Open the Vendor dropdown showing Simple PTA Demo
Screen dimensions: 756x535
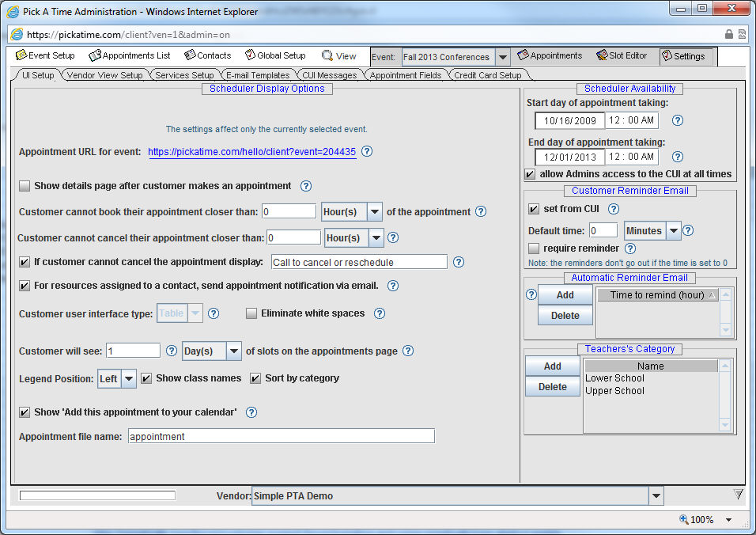(656, 496)
